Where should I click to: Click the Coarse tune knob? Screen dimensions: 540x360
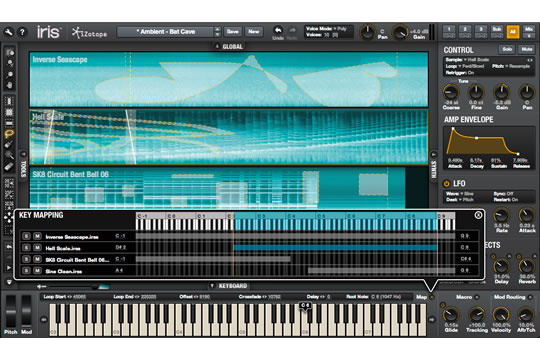click(451, 92)
